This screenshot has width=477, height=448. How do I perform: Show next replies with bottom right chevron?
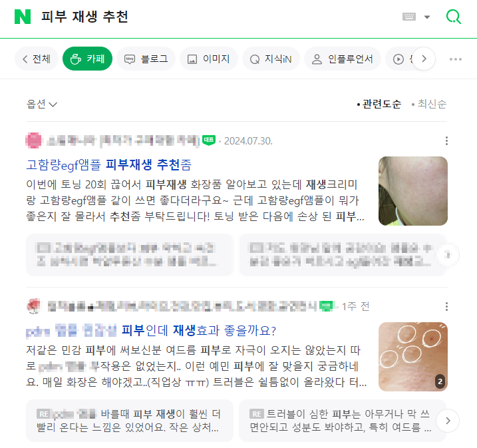[448, 421]
